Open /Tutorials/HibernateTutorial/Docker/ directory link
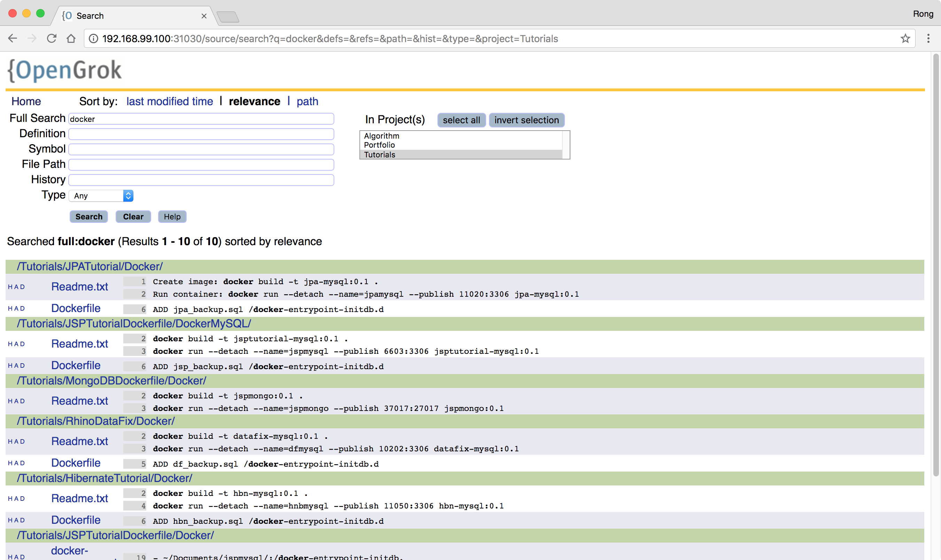Screen dimensions: 941x560 click(x=104, y=478)
